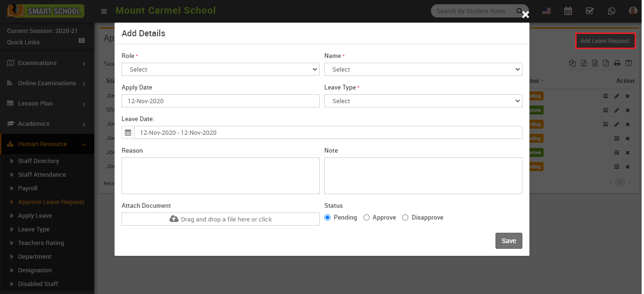Keep status set to Pending

pyautogui.click(x=328, y=217)
